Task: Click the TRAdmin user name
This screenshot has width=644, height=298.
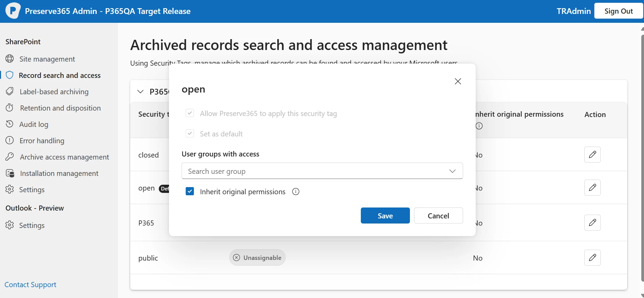Action: click(x=573, y=11)
